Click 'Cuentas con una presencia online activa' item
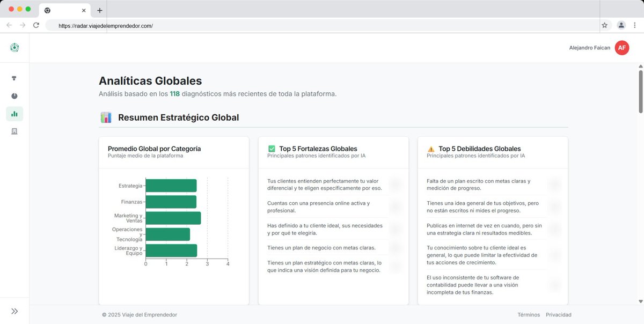 [x=319, y=207]
